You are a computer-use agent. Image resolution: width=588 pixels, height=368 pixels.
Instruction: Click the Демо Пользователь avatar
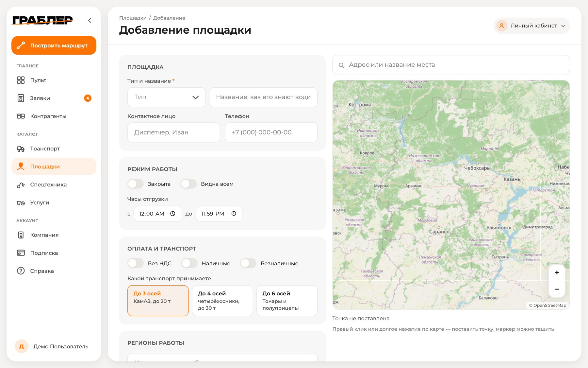22,346
